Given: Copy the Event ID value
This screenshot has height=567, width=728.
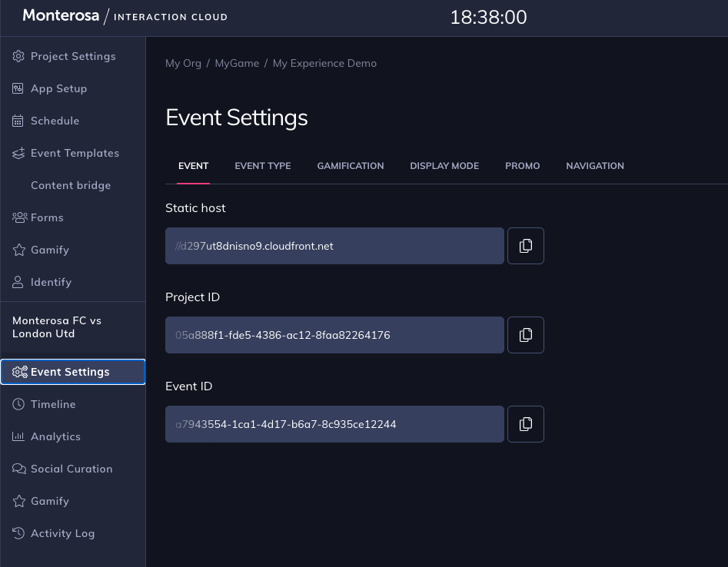Looking at the screenshot, I should tap(526, 424).
